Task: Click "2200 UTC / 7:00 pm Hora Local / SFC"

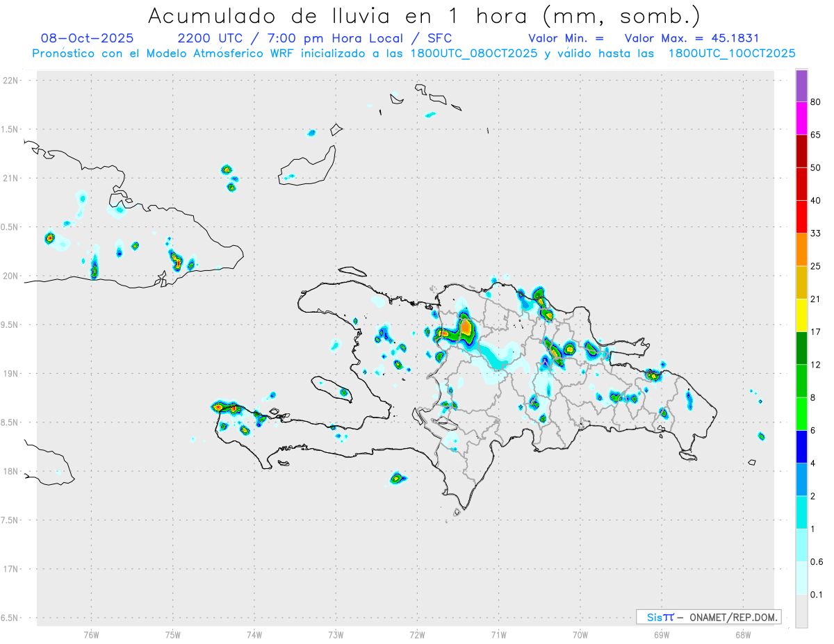Action: (315, 38)
